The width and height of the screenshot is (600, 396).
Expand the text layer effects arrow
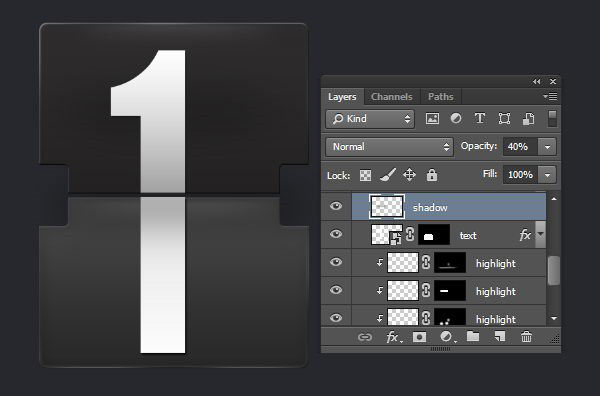[x=540, y=234]
